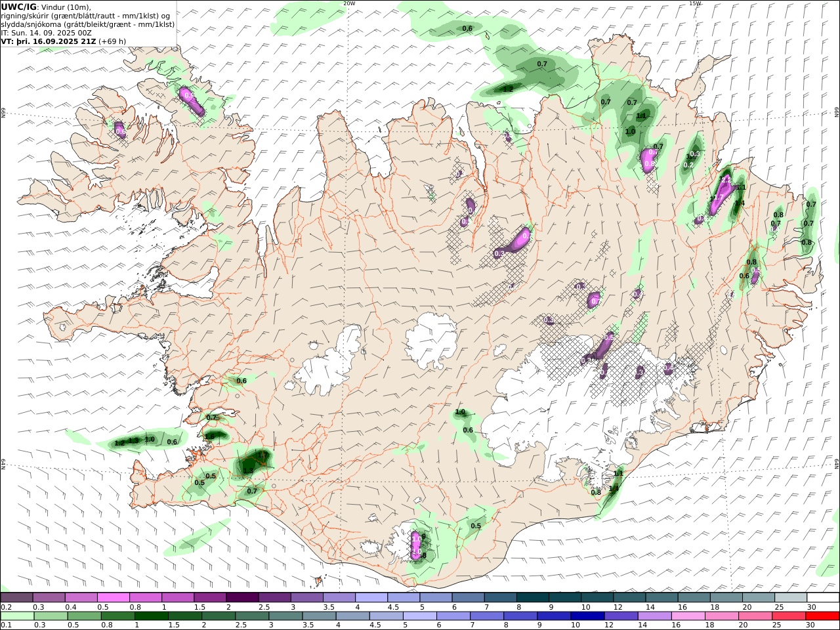This screenshot has width=840, height=630.
Task: Click the 'IT: Sun. 14. 09. 2025 00Z' line
Action: [46, 32]
